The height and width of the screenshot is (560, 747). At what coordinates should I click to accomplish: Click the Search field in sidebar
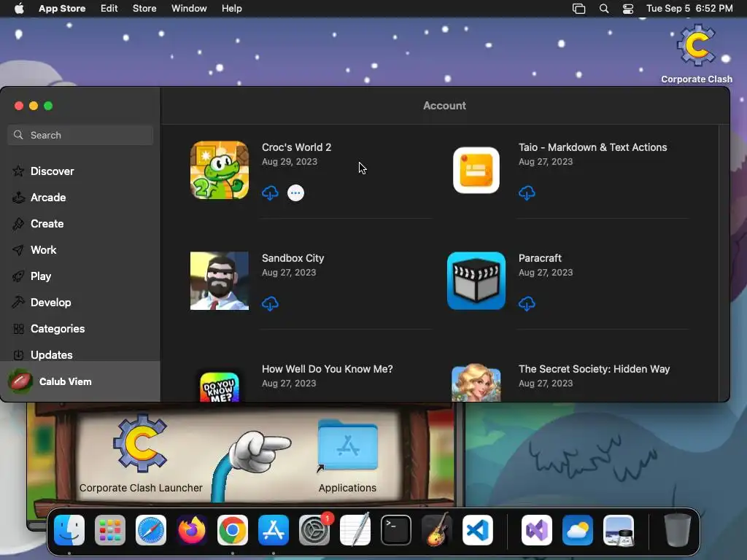(80, 135)
